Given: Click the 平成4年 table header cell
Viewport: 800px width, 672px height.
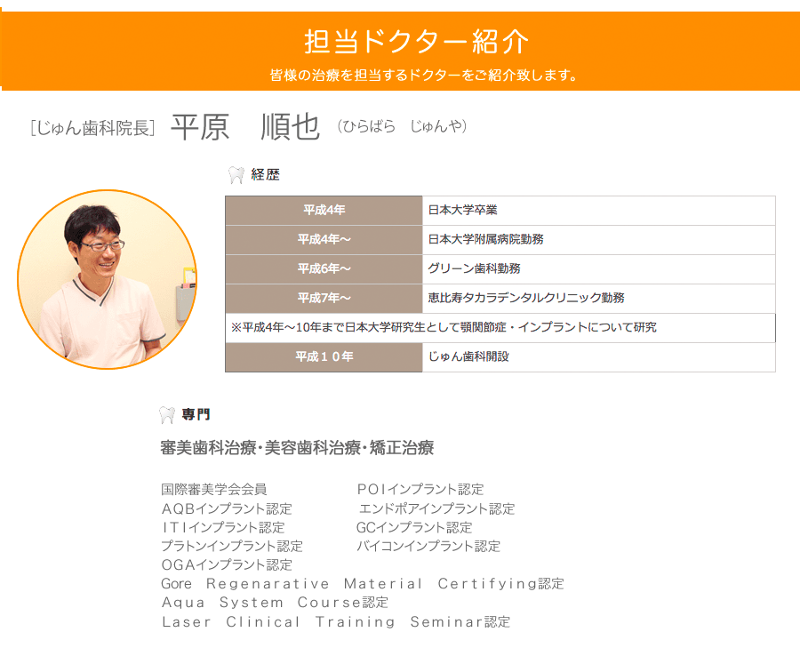Looking at the screenshot, I should (x=324, y=211).
